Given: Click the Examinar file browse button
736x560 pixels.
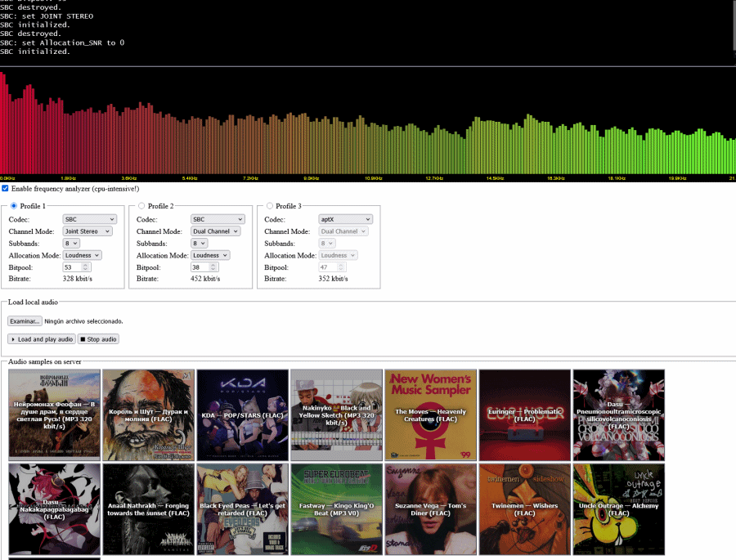Looking at the screenshot, I should [25, 321].
